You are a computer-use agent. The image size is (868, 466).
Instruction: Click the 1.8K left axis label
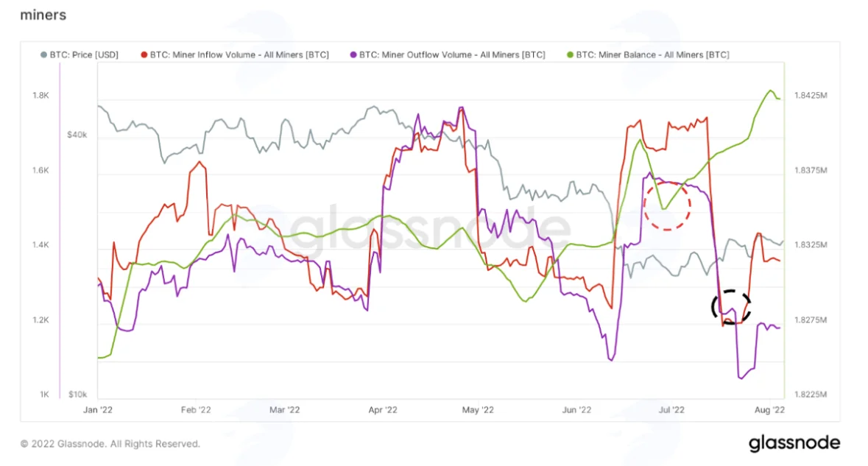point(41,95)
